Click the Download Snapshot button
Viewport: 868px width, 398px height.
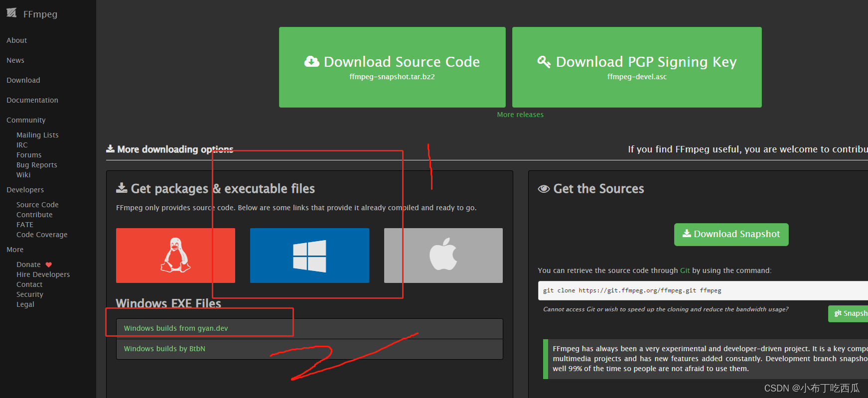click(731, 234)
